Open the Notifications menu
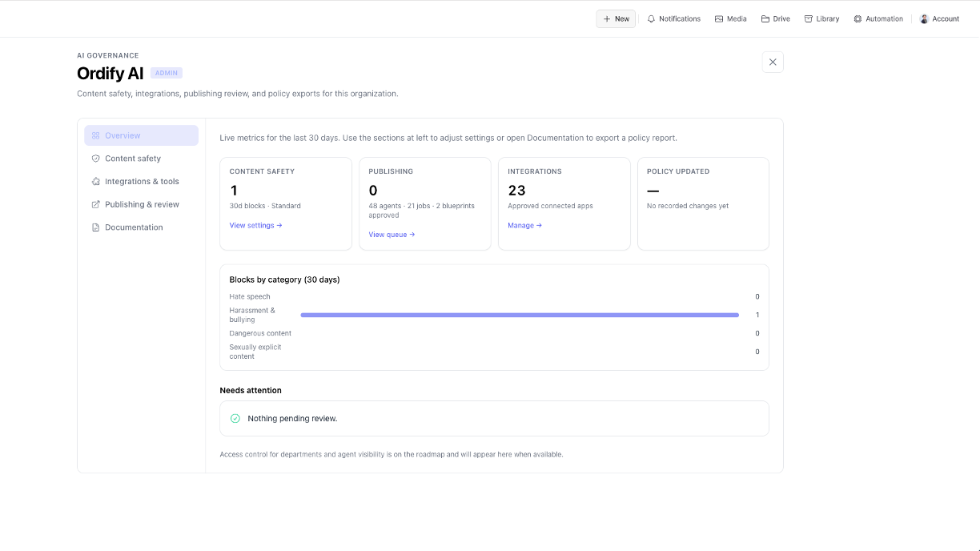Screen dimensions: 980x551 673,18
